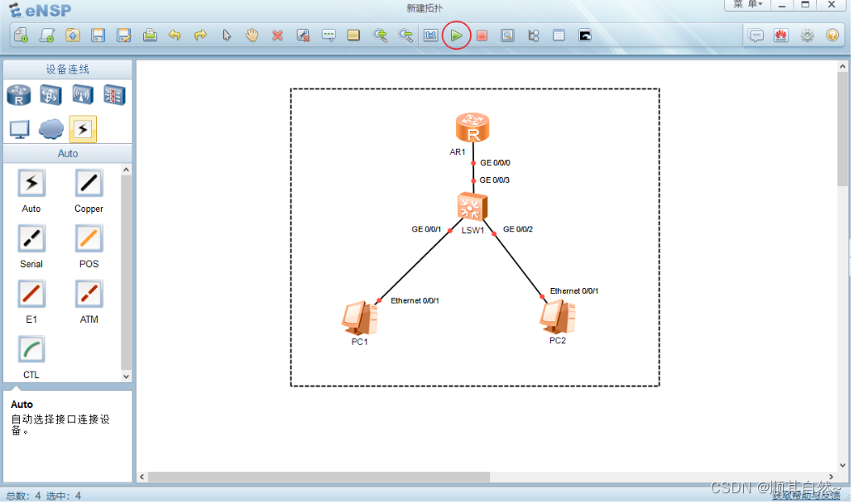Click the GE 0/0/2 interface label

coord(518,229)
